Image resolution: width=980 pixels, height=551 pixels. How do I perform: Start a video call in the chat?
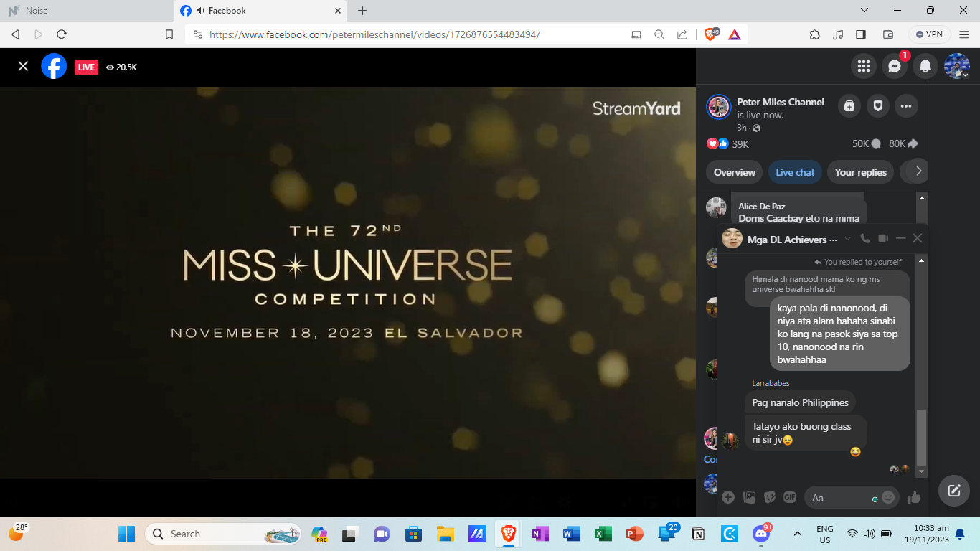[x=883, y=239]
